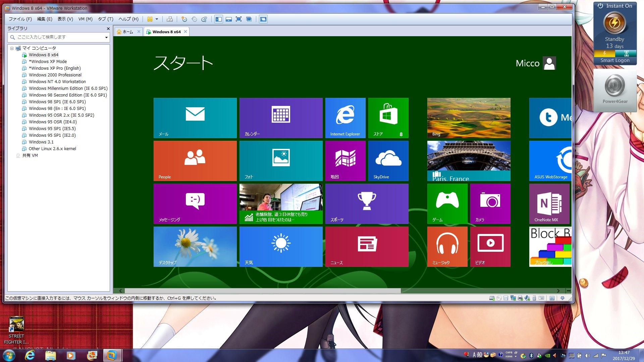Viewport: 644px width, 362px height.
Task: Open the フォト tile
Action: point(281,161)
